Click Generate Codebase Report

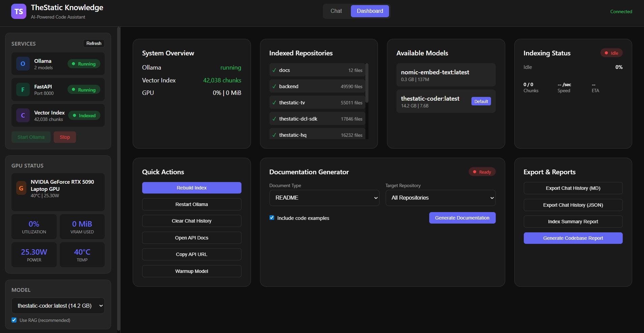[x=573, y=238]
